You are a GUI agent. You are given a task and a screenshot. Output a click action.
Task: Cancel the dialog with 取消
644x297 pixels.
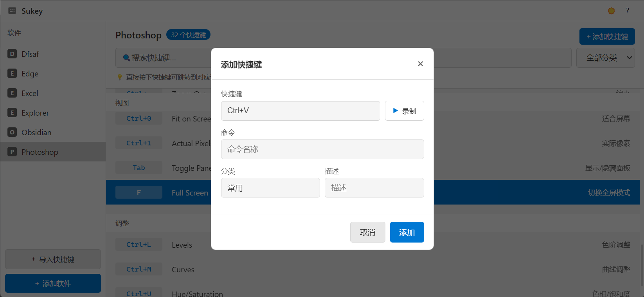(x=368, y=232)
